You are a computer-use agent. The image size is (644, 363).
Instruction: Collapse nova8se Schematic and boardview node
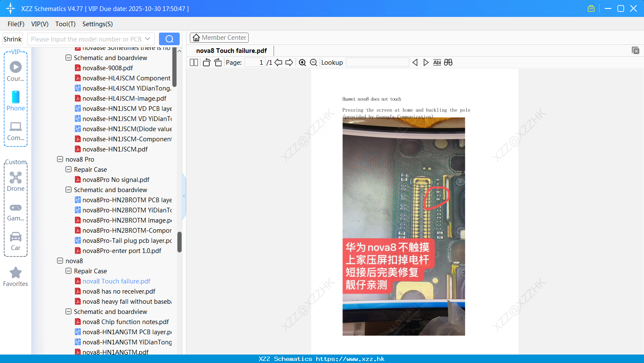point(69,58)
